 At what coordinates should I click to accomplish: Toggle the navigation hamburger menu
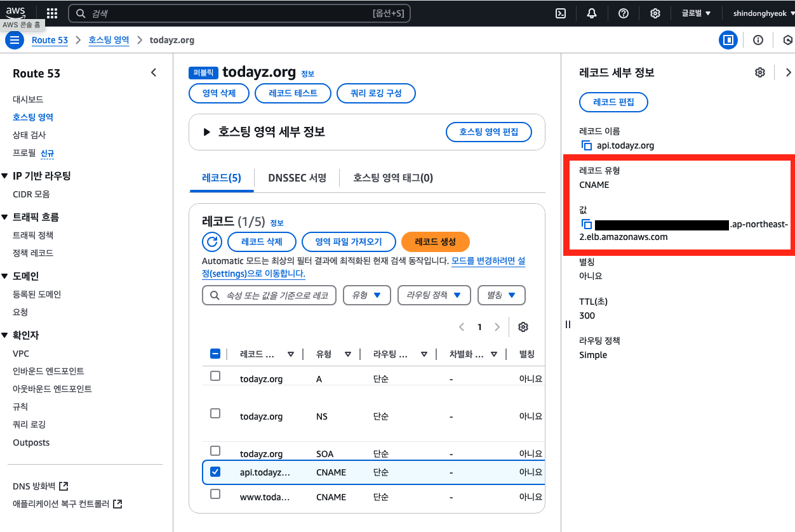tap(14, 40)
